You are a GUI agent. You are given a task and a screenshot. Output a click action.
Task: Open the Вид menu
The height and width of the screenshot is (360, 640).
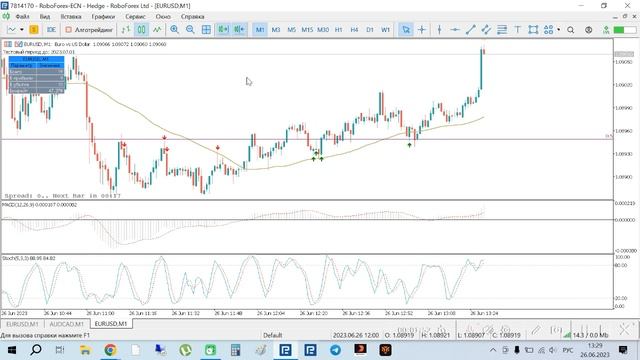[45, 17]
